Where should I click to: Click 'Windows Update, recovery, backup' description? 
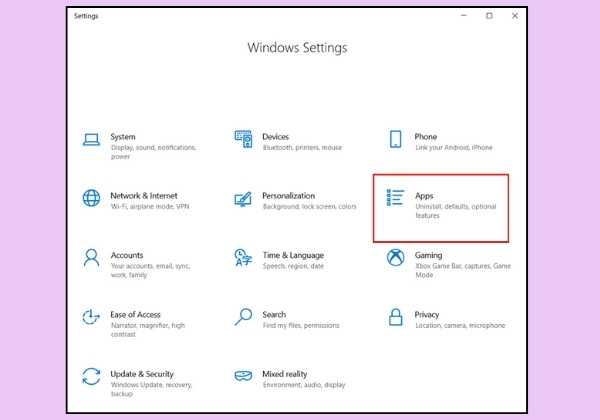tap(152, 389)
